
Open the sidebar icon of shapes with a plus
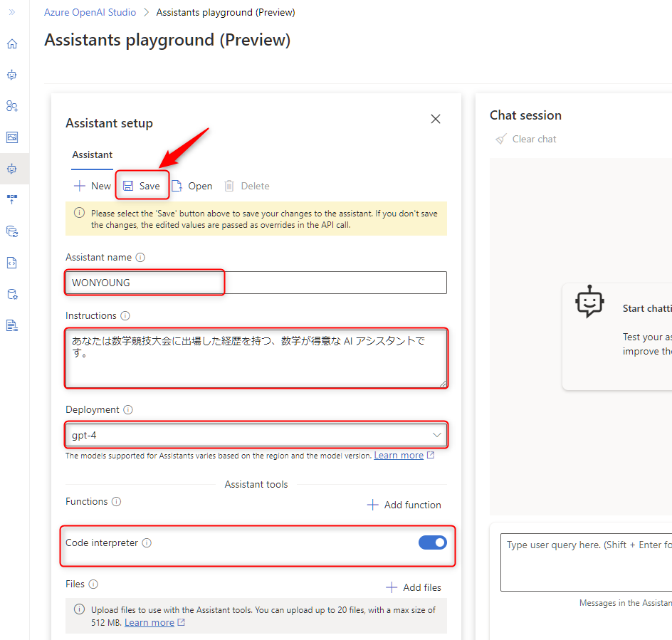click(x=12, y=106)
